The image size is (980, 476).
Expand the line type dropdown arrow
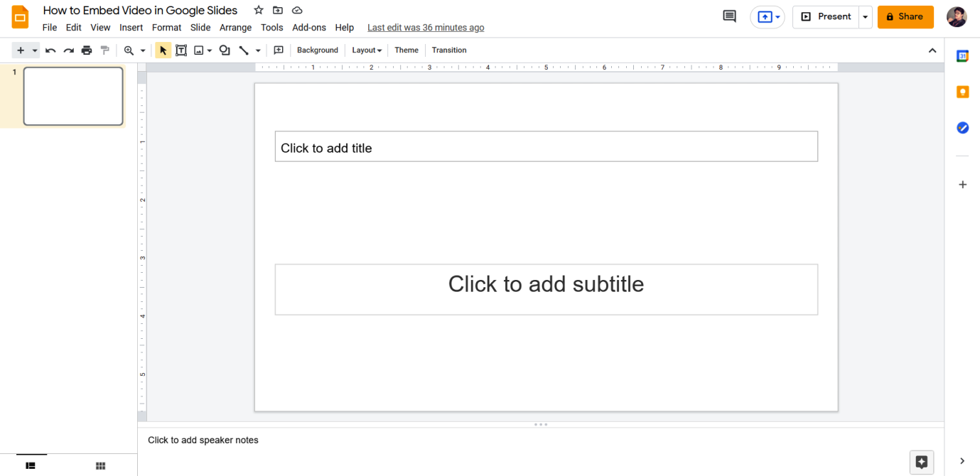pos(258,50)
